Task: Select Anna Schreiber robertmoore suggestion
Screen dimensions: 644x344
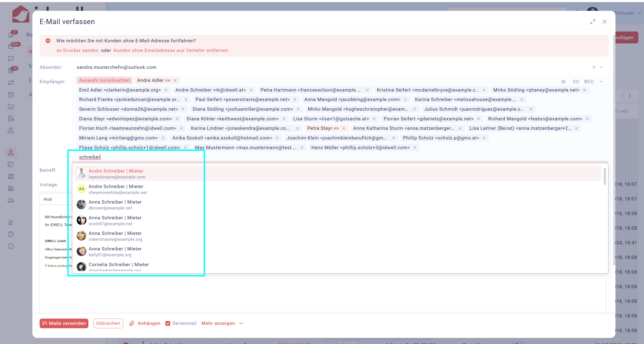Action: click(x=337, y=236)
